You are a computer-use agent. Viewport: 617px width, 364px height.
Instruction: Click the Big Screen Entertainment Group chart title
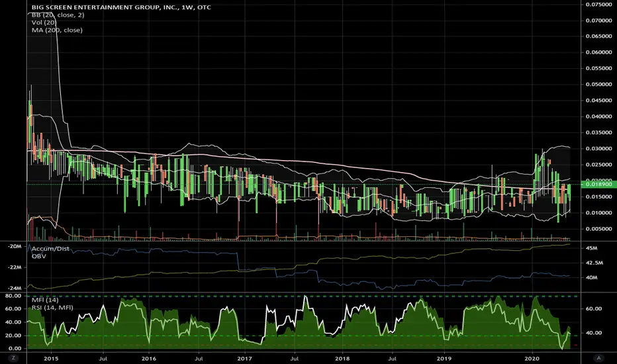121,7
